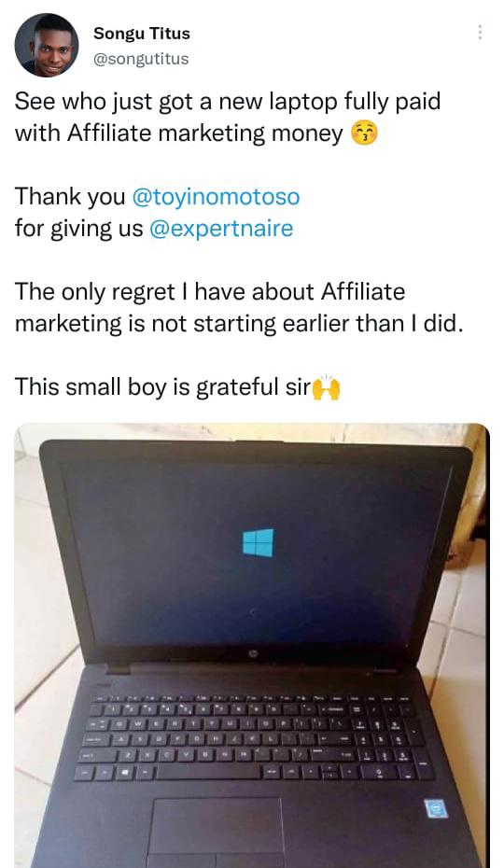504x868 pixels.
Task: Open the attached laptop photo
Action: [252, 646]
